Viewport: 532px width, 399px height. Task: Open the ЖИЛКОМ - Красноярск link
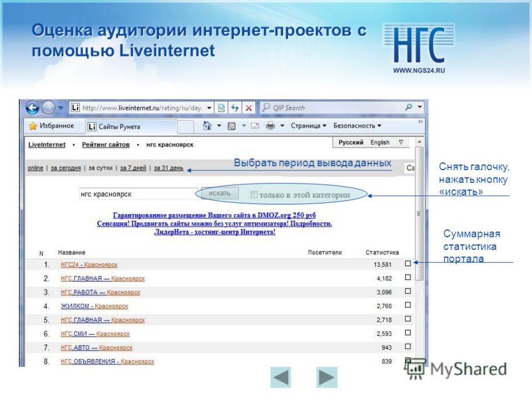click(94, 306)
